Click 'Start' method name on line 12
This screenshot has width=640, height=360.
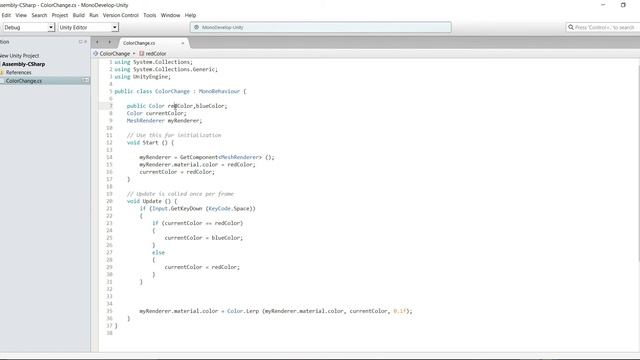point(150,142)
